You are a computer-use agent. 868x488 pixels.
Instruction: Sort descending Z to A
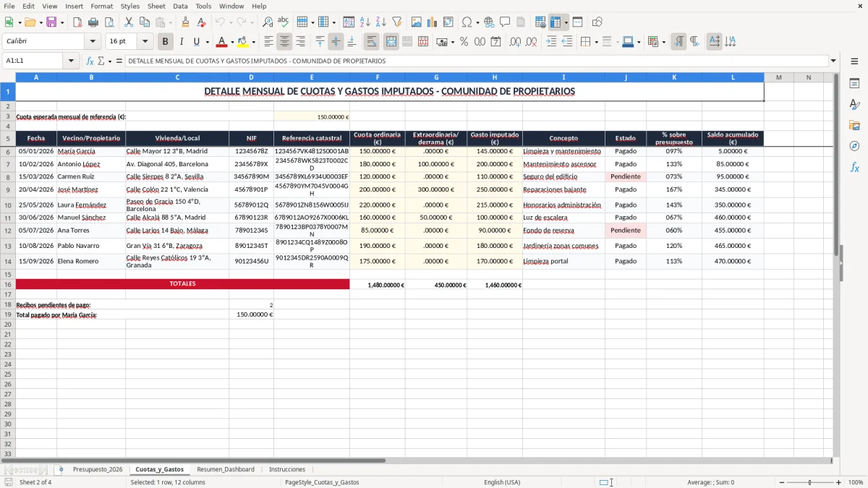pos(381,22)
